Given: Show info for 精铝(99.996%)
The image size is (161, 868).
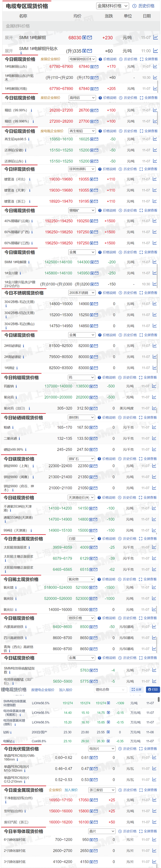Looking at the screenshot, I should click(33, 121).
